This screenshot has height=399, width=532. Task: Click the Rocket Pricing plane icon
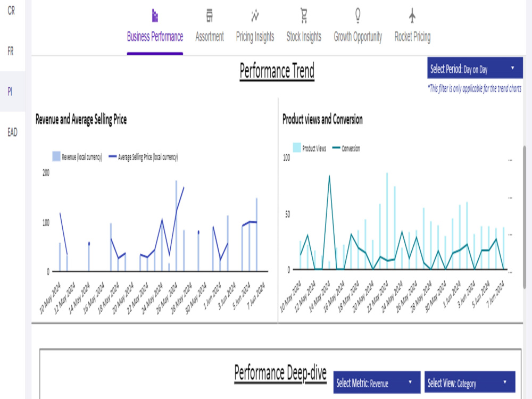tap(412, 15)
